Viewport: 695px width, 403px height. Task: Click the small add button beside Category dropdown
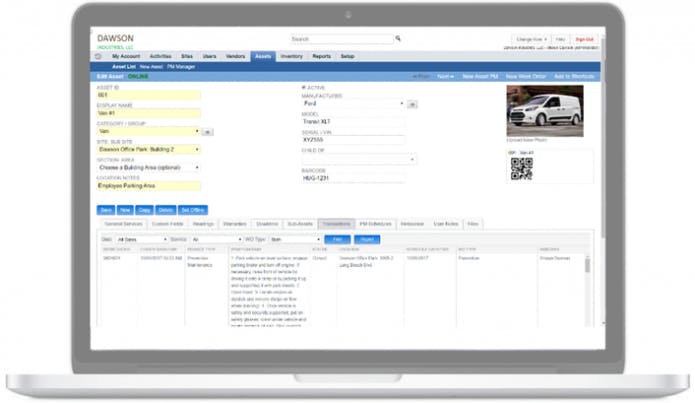pos(207,132)
